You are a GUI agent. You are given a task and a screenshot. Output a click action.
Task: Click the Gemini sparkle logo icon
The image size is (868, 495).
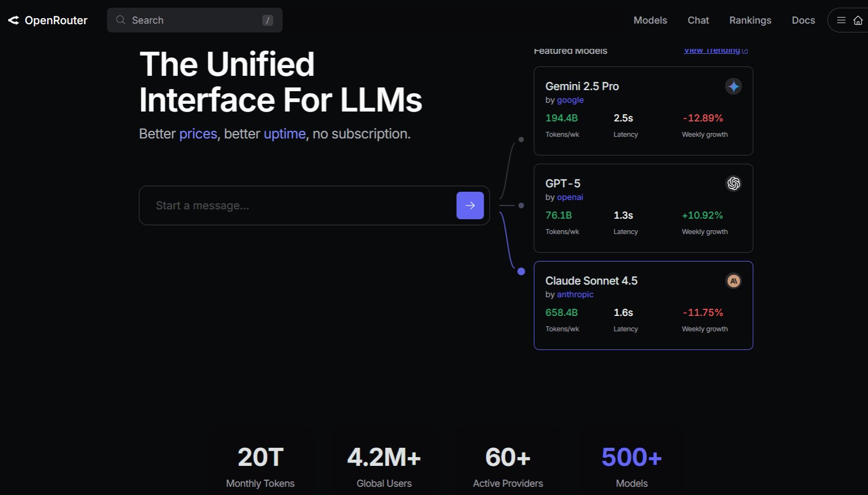(x=733, y=86)
